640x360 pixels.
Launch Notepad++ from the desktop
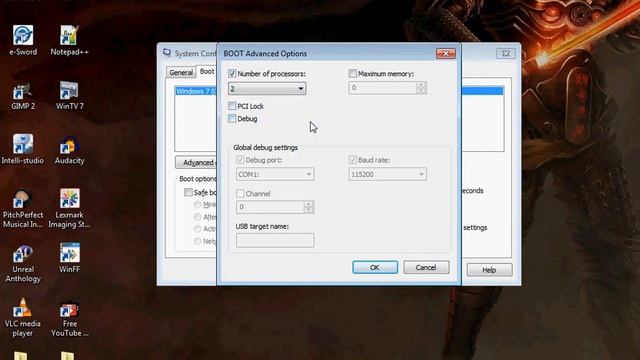click(x=69, y=40)
